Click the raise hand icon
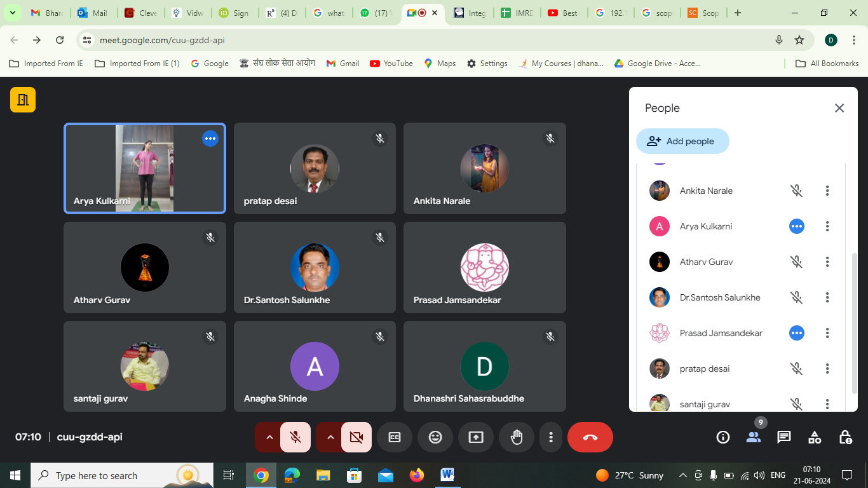868x488 pixels. coord(517,437)
